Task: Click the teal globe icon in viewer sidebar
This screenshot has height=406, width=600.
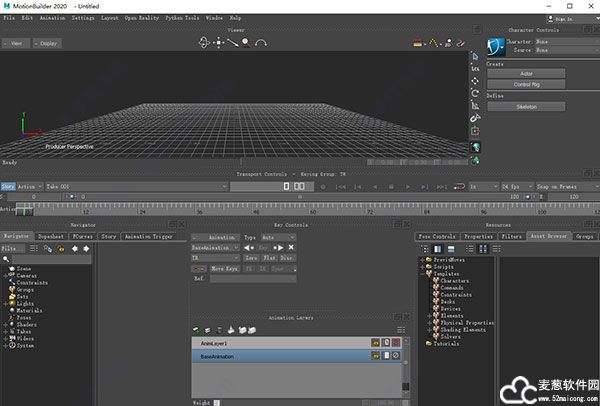Action: point(476,147)
